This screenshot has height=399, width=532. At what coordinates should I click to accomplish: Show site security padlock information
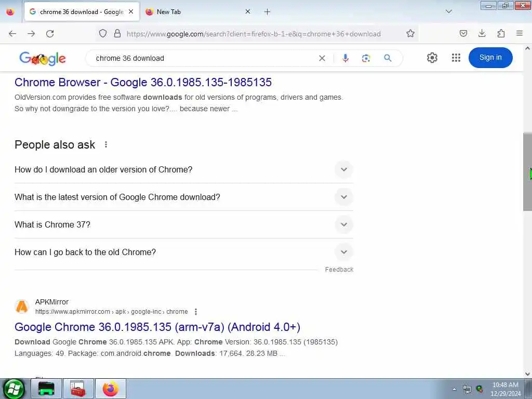click(117, 33)
